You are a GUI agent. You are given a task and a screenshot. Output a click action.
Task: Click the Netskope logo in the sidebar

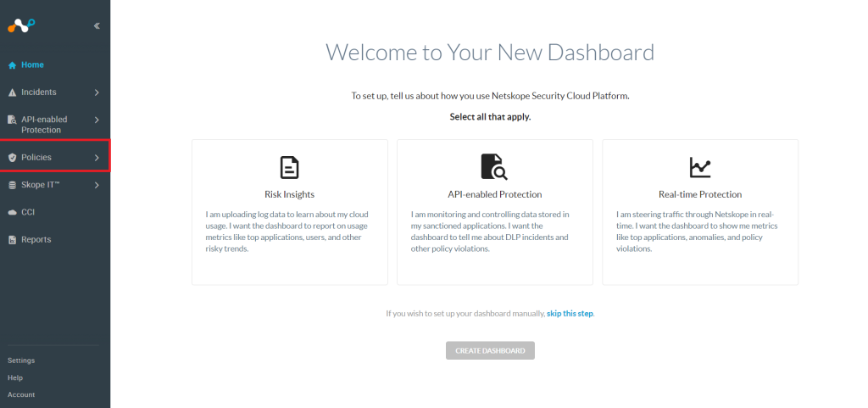click(21, 25)
